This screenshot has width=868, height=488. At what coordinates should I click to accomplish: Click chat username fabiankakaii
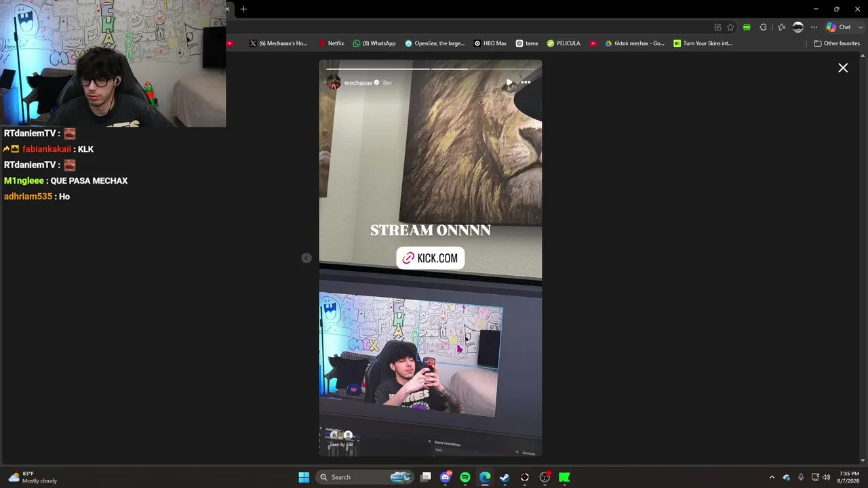tap(47, 149)
